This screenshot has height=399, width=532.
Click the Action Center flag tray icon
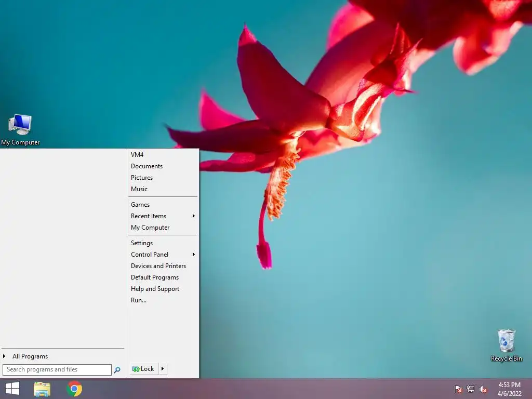click(x=458, y=389)
